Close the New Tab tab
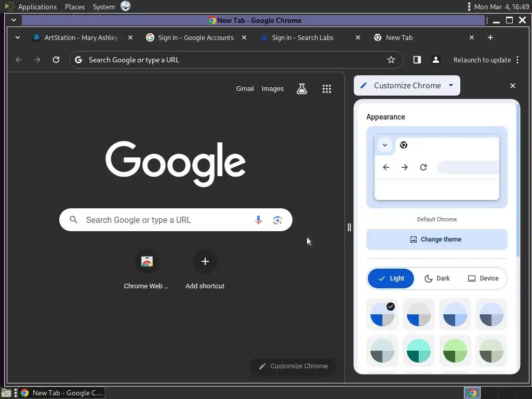 [472, 37]
